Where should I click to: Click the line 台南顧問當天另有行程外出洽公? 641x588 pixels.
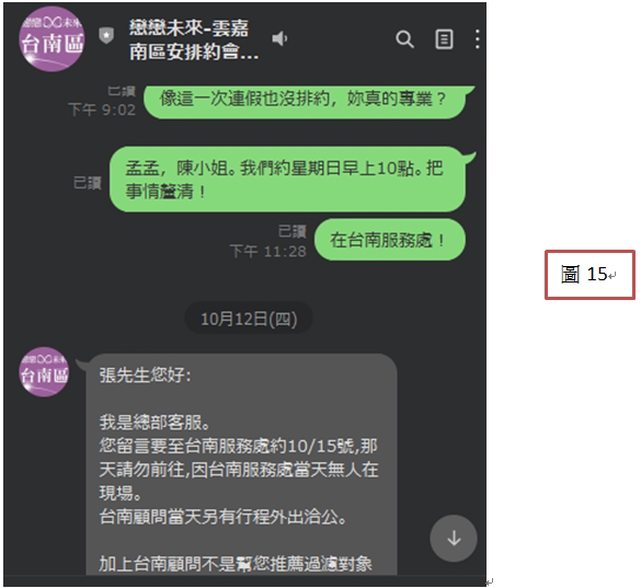pyautogui.click(x=223, y=517)
